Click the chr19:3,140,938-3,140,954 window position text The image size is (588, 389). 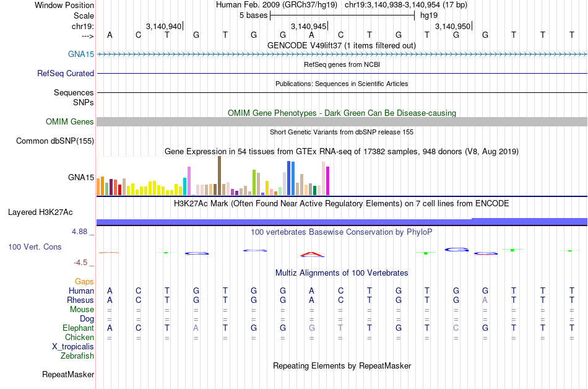point(406,5)
